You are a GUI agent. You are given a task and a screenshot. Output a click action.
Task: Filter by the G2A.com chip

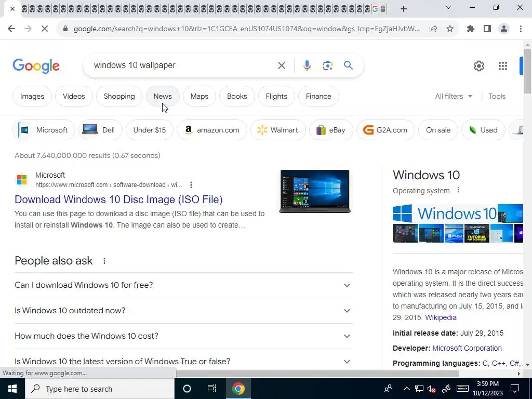pos(385,130)
